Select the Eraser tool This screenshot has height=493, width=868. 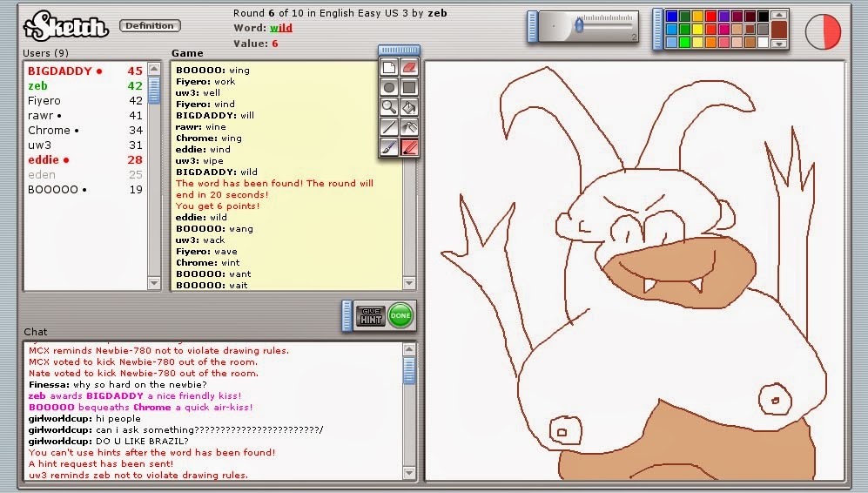click(409, 68)
